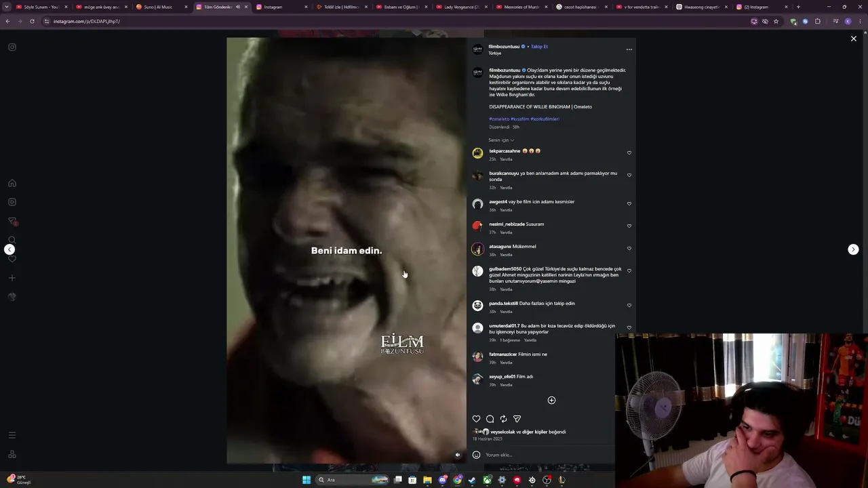This screenshot has width=868, height=488.
Task: Close the post overlay with the X
Action: 854,39
